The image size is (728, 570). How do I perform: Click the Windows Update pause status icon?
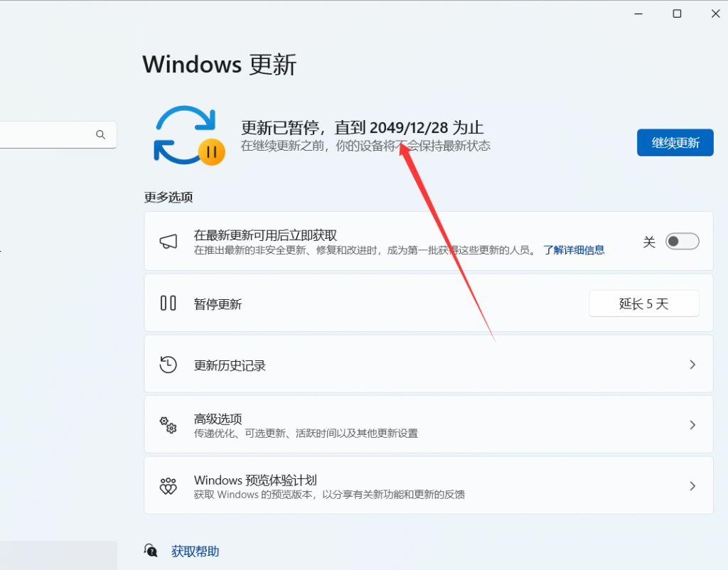coord(188,134)
